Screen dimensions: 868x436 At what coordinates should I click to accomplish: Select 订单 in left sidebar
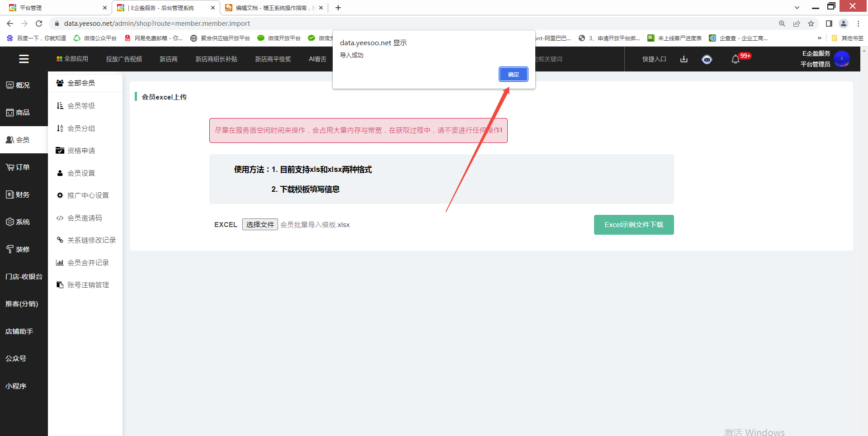tap(23, 167)
